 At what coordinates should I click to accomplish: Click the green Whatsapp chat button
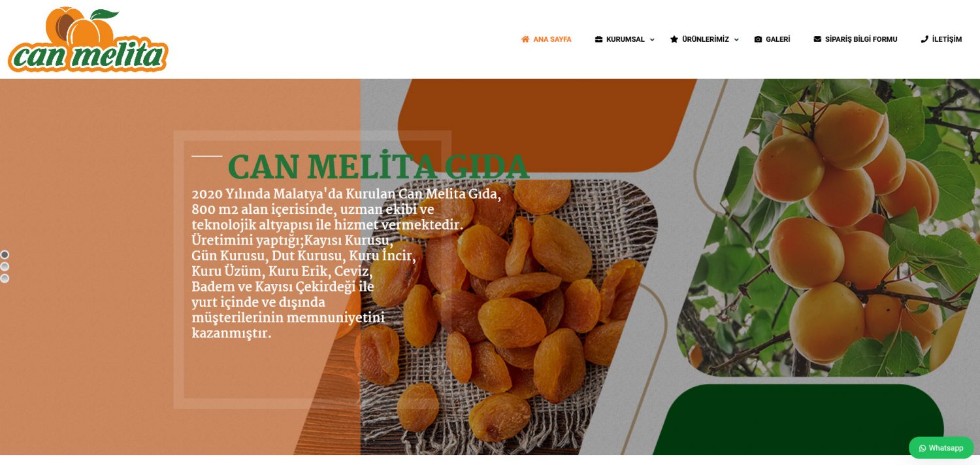tap(941, 448)
